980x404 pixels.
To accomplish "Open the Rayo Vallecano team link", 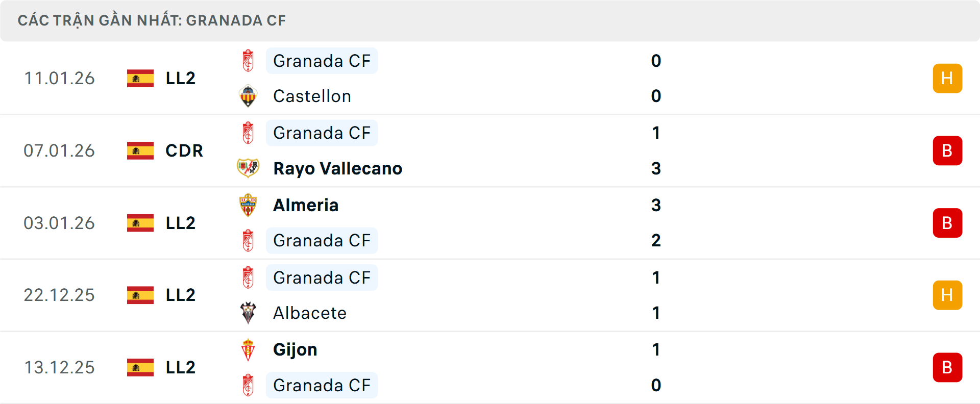I will 337,168.
